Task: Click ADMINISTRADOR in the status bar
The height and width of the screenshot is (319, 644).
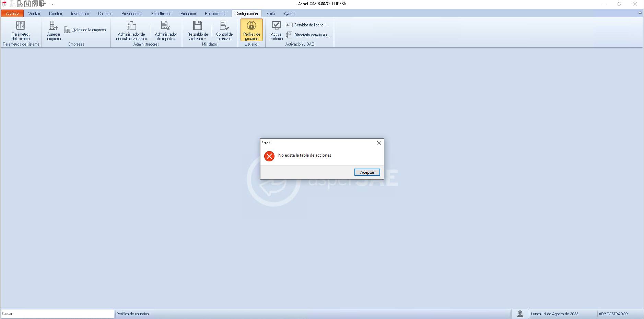Action: coord(613,314)
